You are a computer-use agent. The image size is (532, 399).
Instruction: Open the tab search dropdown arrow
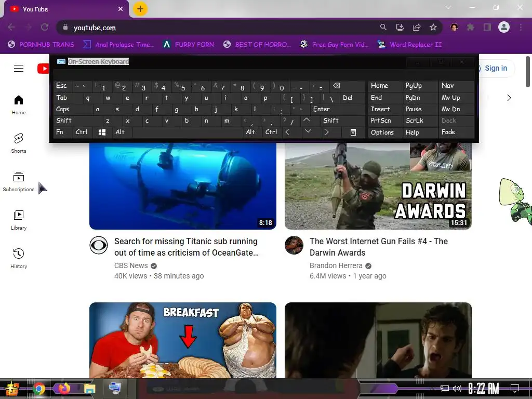click(448, 7)
